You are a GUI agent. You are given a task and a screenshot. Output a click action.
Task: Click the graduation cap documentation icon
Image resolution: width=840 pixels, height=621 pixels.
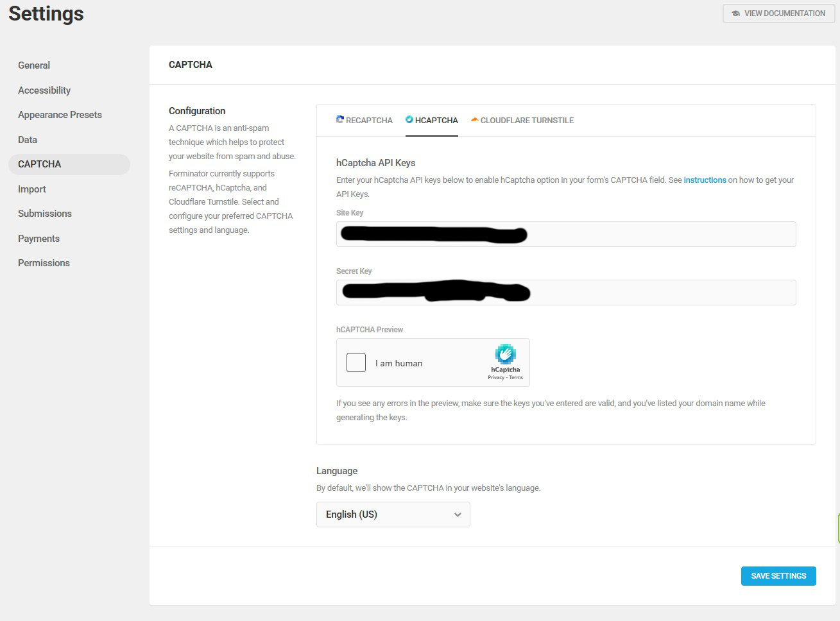(736, 13)
